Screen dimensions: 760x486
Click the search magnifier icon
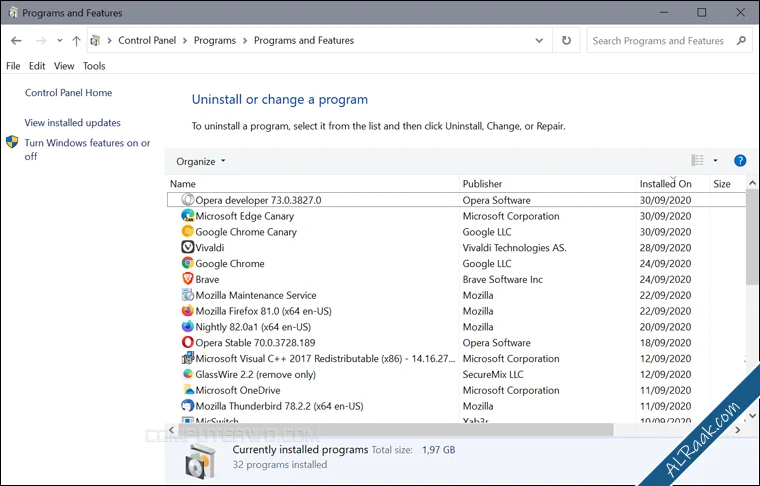(x=741, y=41)
